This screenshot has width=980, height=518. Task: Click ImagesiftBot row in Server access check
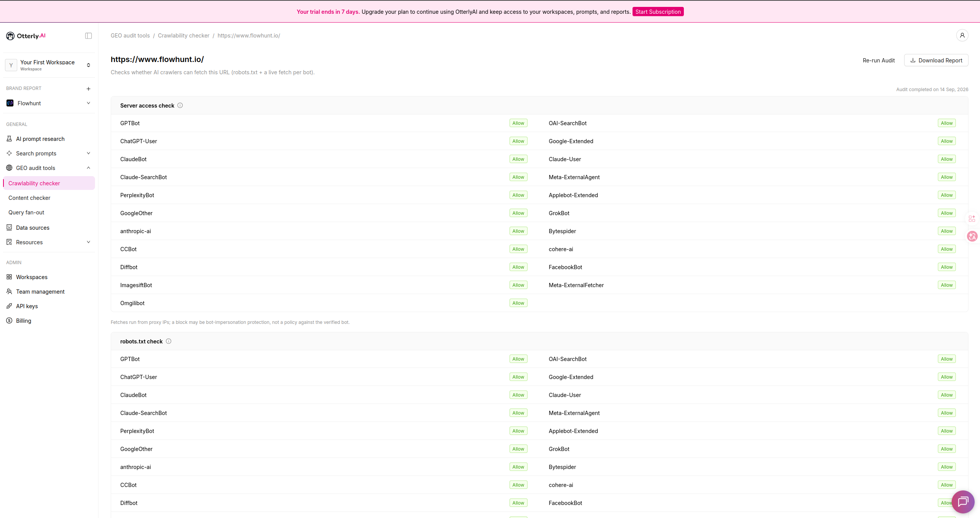pos(325,285)
